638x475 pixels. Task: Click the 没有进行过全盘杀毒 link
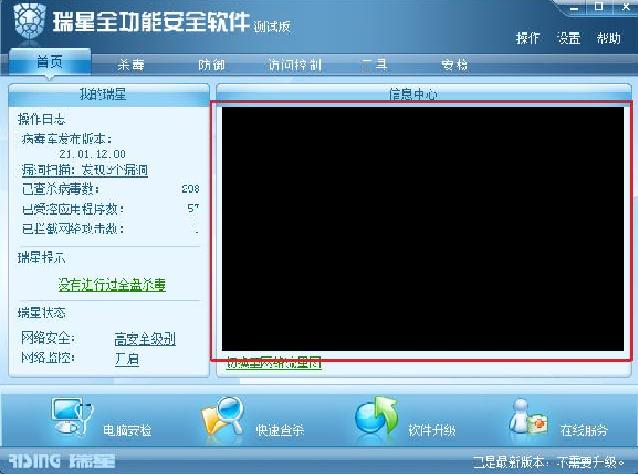tap(112, 285)
